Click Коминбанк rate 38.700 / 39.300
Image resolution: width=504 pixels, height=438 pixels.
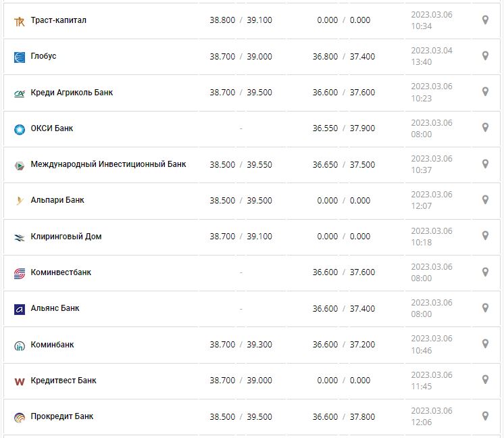click(x=241, y=345)
